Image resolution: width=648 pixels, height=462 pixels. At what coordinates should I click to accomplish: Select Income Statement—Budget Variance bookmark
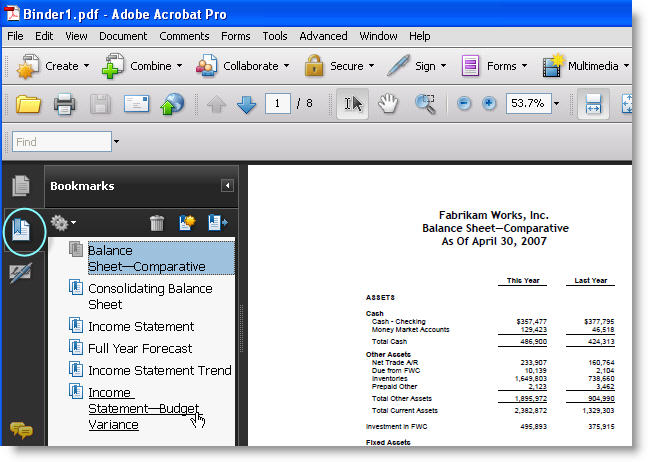[x=144, y=408]
